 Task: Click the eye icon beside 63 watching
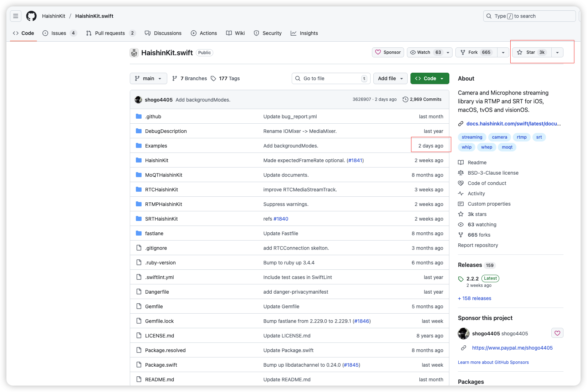(461, 225)
